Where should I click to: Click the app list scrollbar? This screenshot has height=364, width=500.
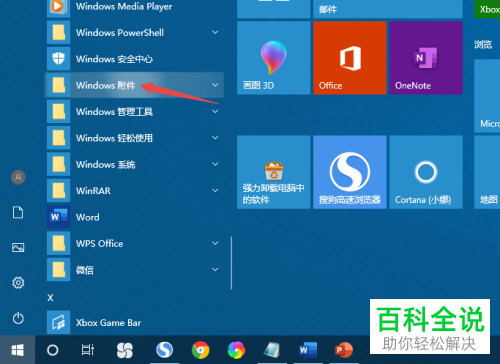[x=231, y=263]
